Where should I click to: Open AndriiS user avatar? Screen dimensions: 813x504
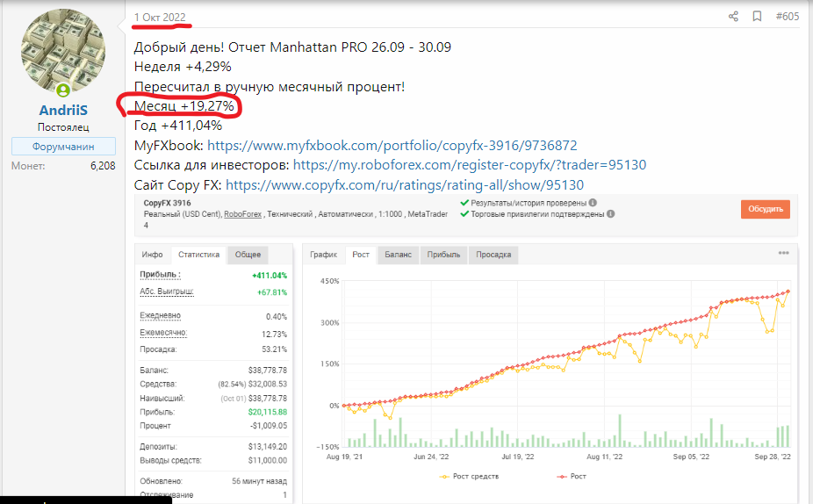click(x=63, y=51)
